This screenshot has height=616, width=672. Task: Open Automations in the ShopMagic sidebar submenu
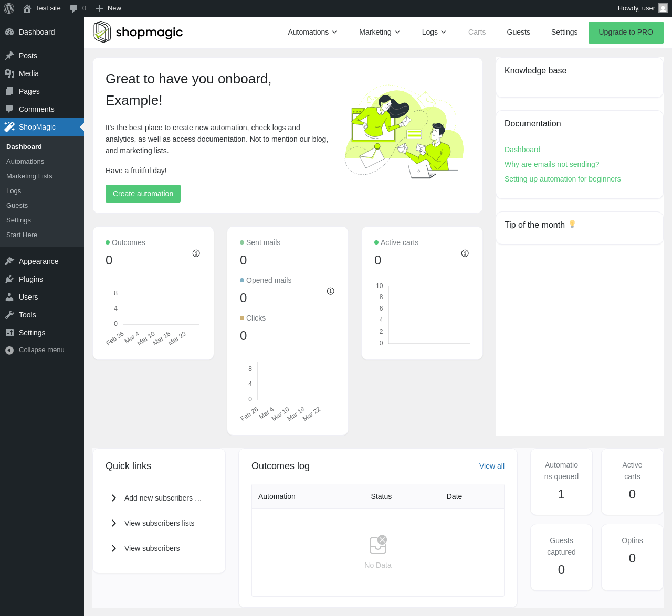coord(25,162)
